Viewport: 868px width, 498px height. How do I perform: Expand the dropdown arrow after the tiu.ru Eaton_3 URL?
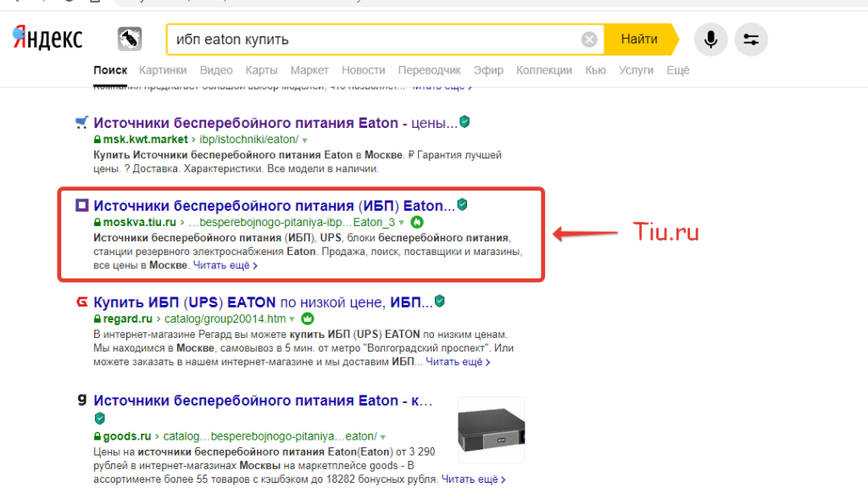coord(401,223)
